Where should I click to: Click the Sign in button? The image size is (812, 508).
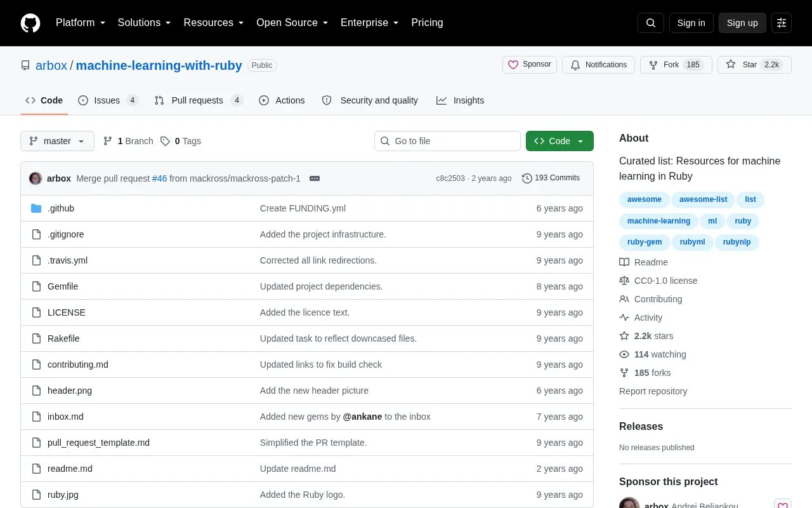pyautogui.click(x=691, y=23)
